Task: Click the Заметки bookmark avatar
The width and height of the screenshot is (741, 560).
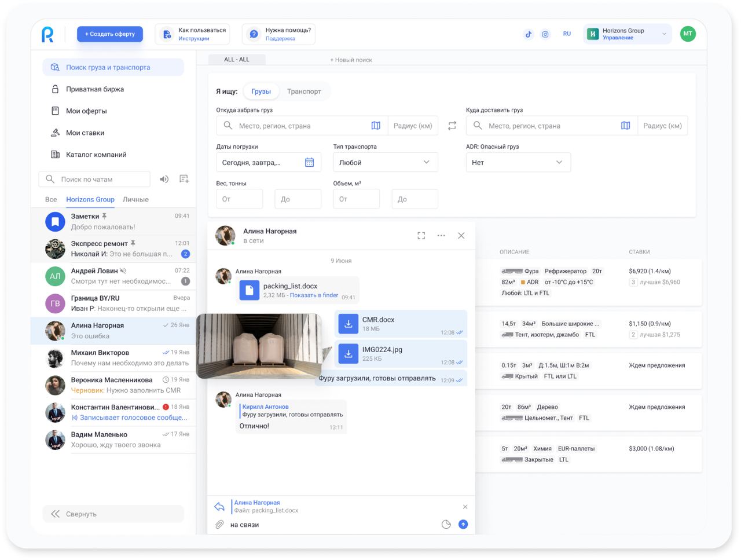Action: tap(55, 221)
